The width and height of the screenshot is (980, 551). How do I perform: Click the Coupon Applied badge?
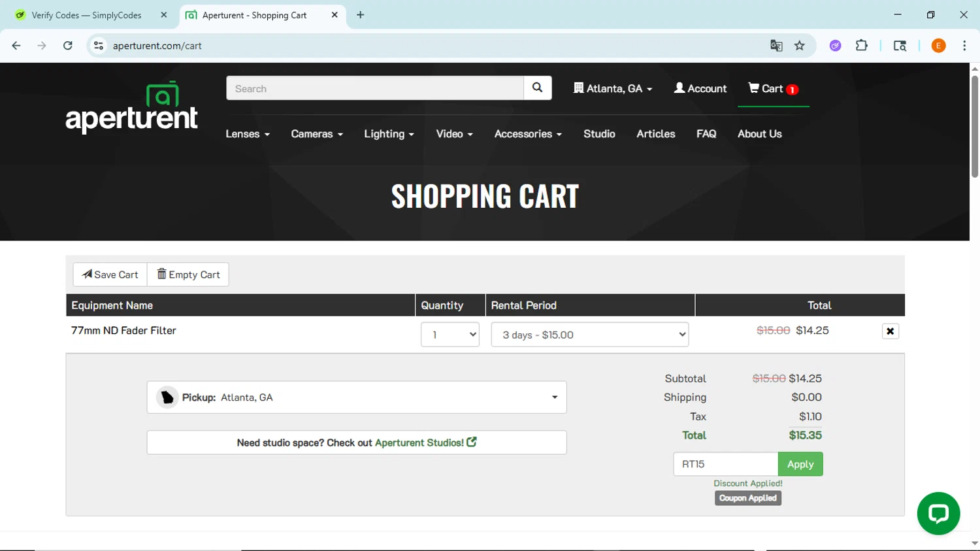point(748,498)
